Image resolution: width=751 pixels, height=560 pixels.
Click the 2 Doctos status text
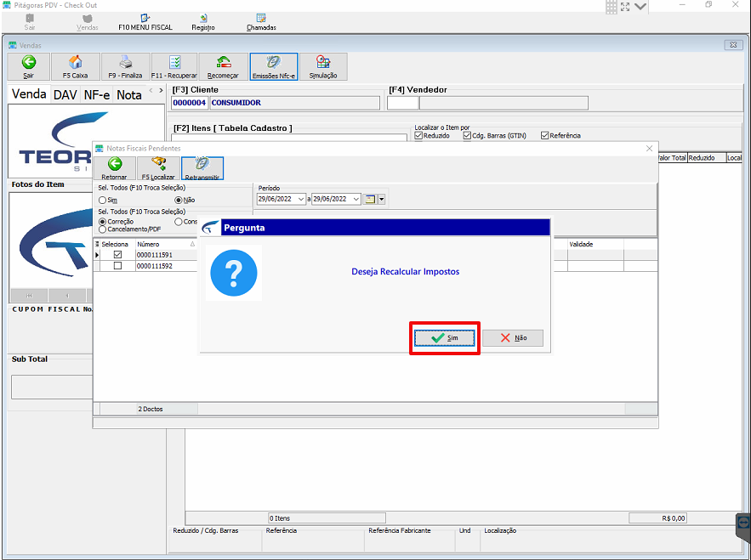[x=151, y=409]
